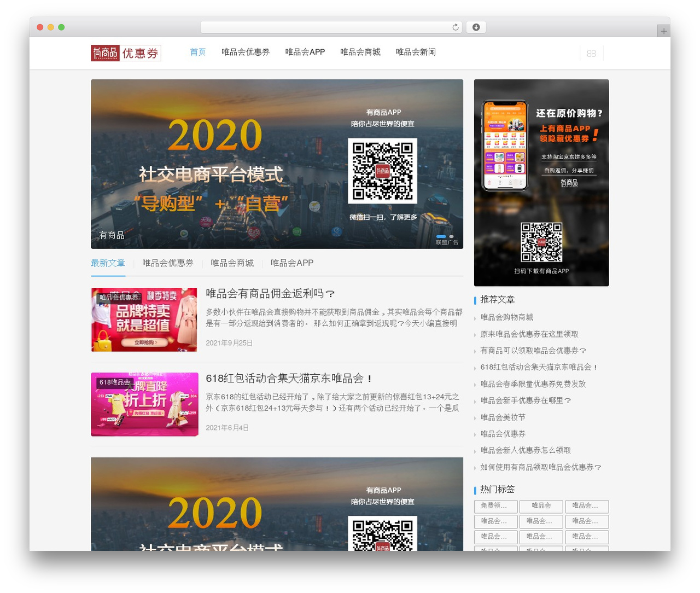Screen dimensions: 700x593
Task: Go to 唯品会APP in top navigation
Action: 305,52
